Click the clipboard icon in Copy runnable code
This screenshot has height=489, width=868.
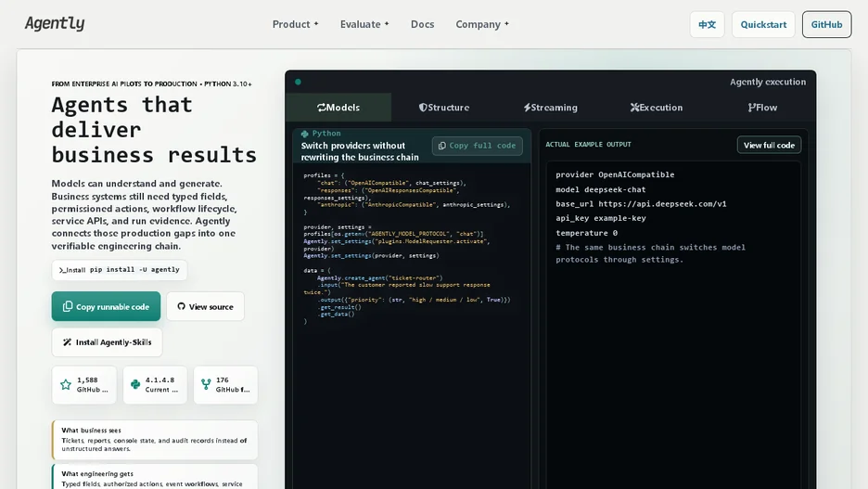(68, 306)
